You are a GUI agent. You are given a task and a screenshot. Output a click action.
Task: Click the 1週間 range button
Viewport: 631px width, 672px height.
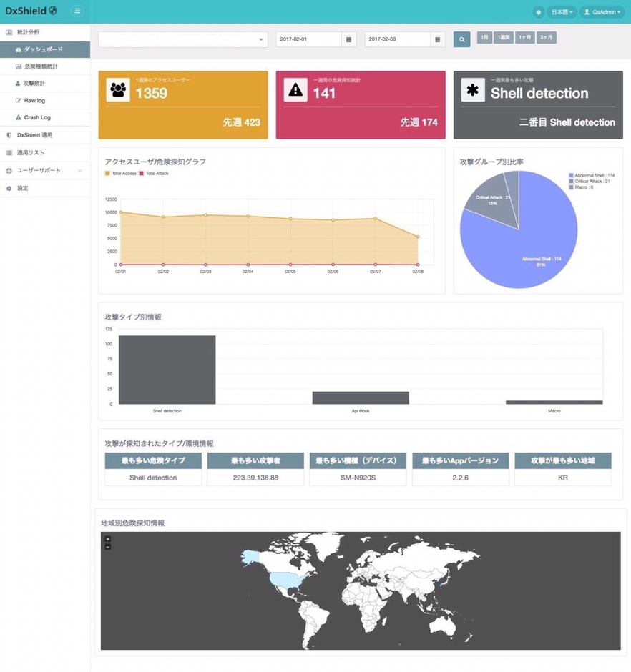[x=504, y=37]
